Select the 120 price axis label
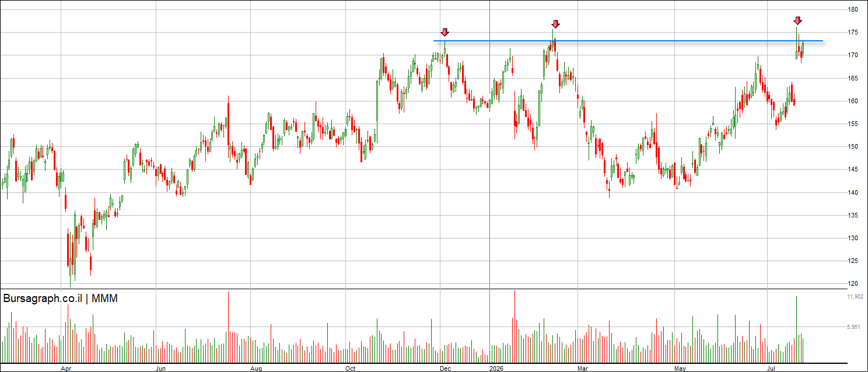 [853, 283]
